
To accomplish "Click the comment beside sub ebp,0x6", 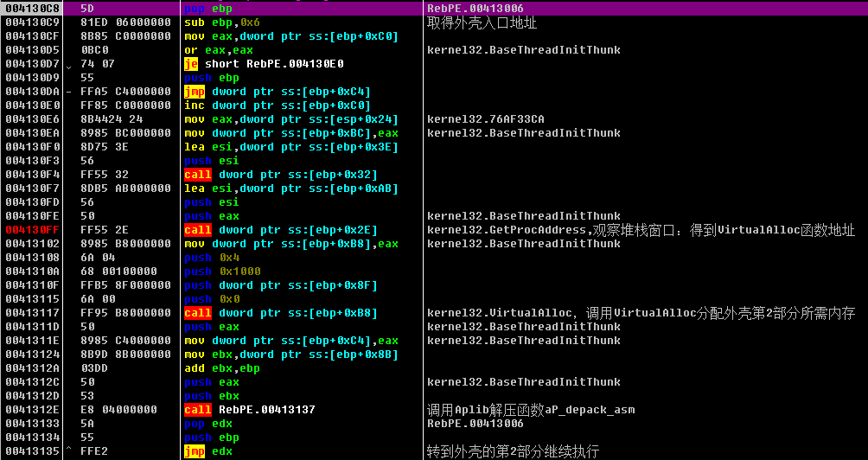I will 482,22.
